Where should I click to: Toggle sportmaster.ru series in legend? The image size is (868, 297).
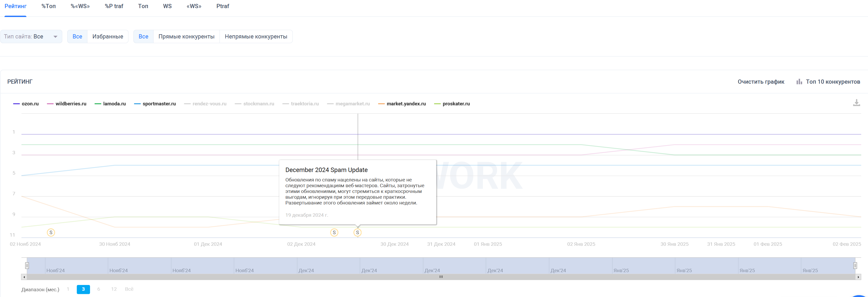(x=155, y=104)
